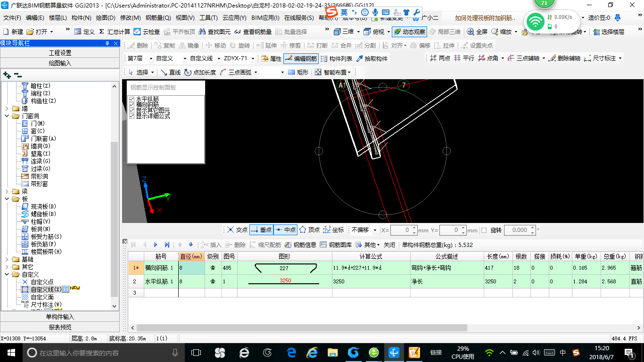
Task: Select the 矩形 rectangle drawing tool
Action: [x=298, y=72]
